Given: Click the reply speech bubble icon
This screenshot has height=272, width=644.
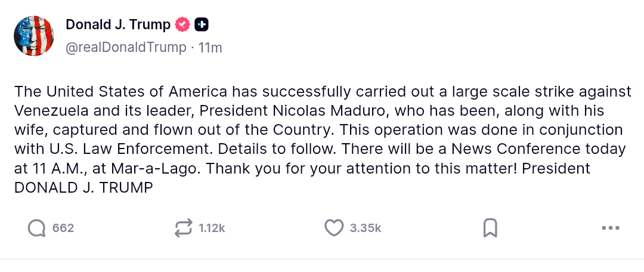Looking at the screenshot, I should 37,228.
